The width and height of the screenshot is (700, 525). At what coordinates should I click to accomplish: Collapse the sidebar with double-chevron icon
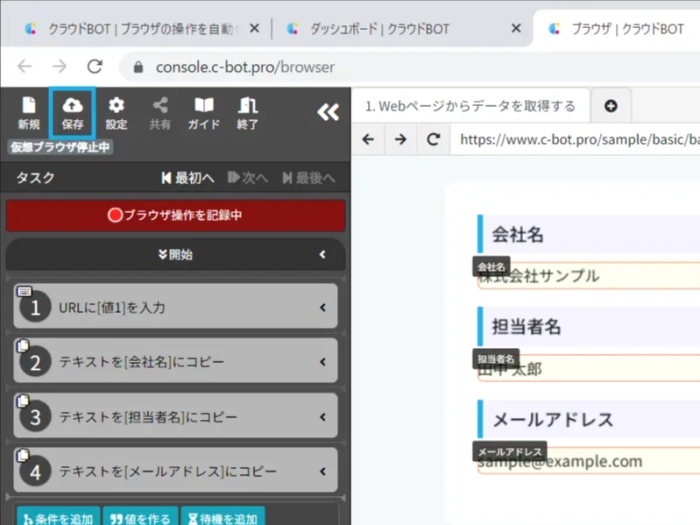click(x=328, y=112)
